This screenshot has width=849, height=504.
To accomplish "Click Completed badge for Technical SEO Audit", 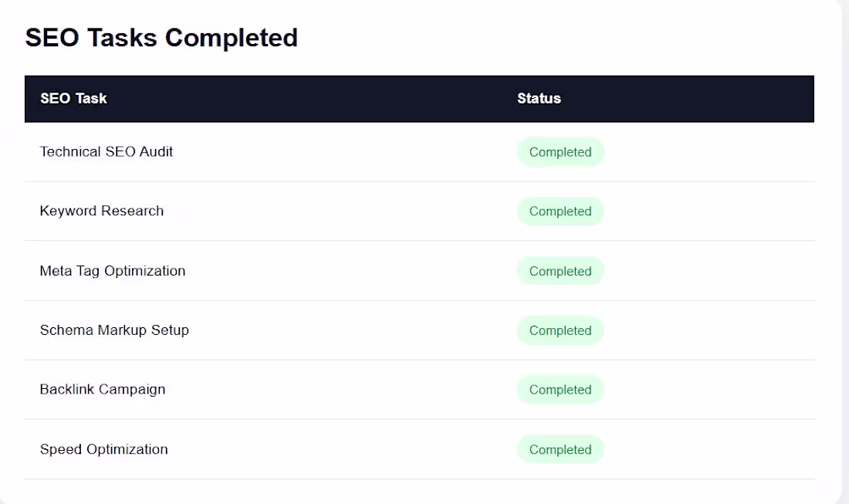I will 560,152.
